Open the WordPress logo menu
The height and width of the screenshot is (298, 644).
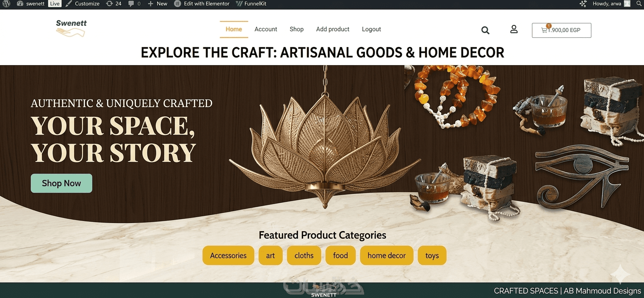click(x=7, y=4)
